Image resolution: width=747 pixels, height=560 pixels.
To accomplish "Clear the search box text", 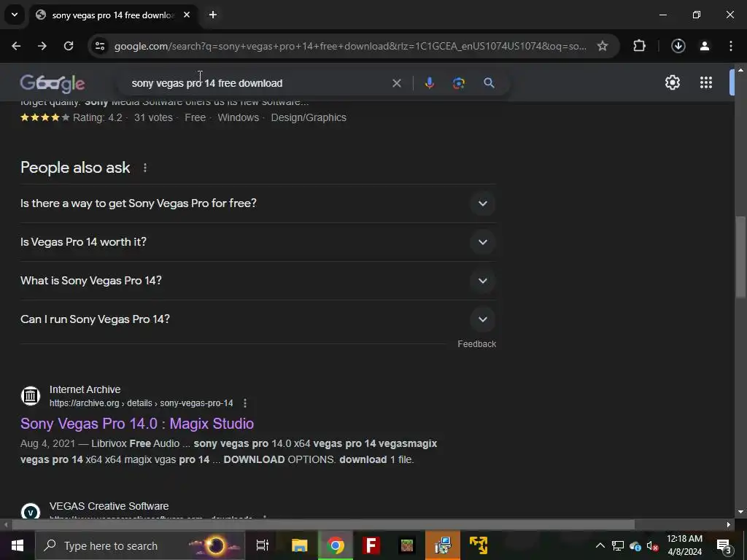I will 396,83.
